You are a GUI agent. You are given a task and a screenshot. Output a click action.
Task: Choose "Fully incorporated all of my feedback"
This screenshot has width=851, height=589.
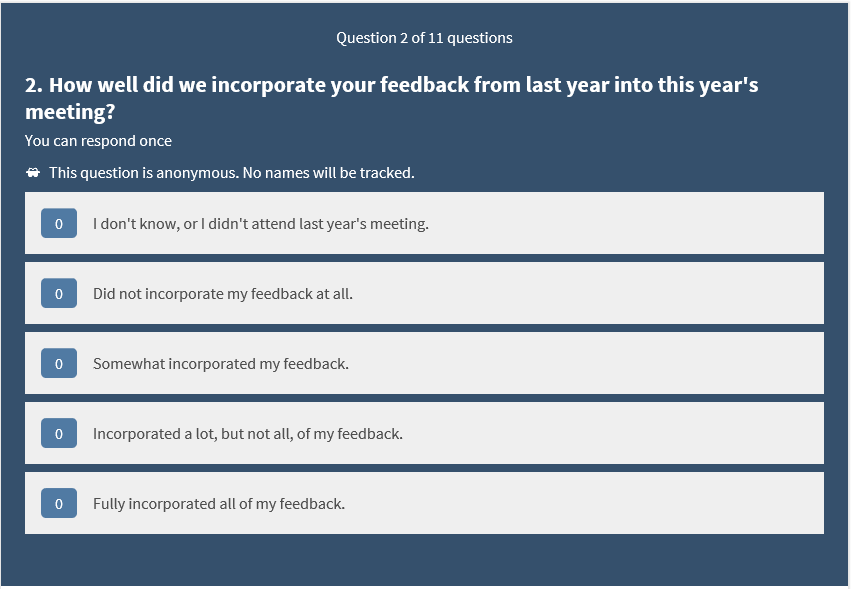click(218, 504)
